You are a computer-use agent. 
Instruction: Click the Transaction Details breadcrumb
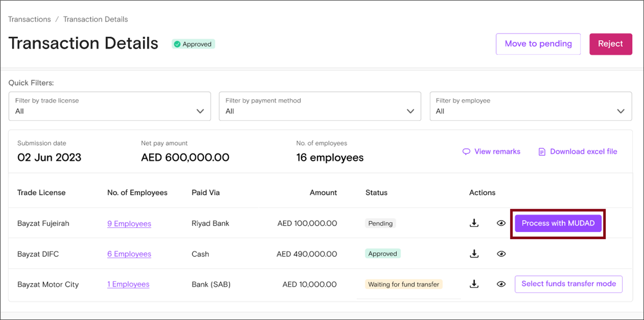pyautogui.click(x=95, y=19)
